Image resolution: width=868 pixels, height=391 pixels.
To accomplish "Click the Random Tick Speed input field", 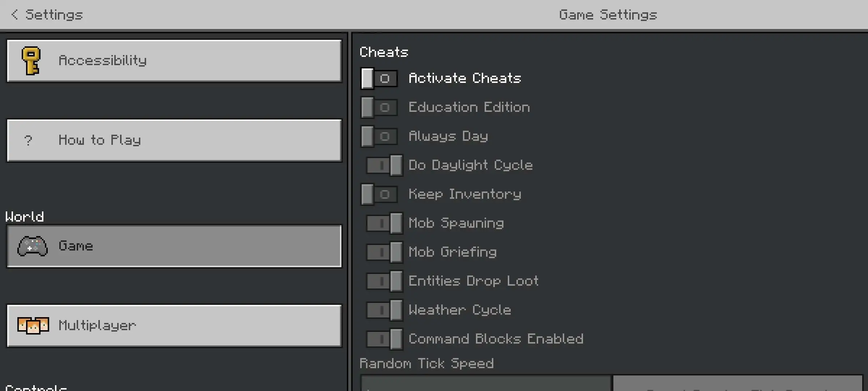I will point(485,384).
